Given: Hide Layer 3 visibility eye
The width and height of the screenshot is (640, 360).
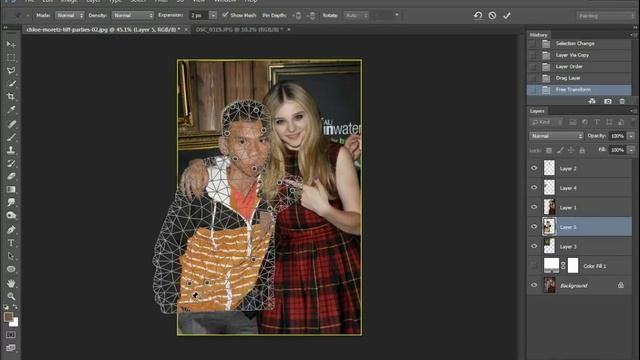Looking at the screenshot, I should [x=534, y=246].
